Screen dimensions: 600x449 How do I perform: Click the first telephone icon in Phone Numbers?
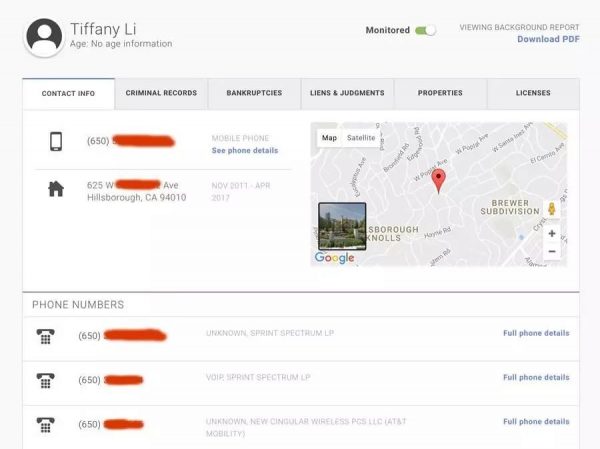click(45, 336)
